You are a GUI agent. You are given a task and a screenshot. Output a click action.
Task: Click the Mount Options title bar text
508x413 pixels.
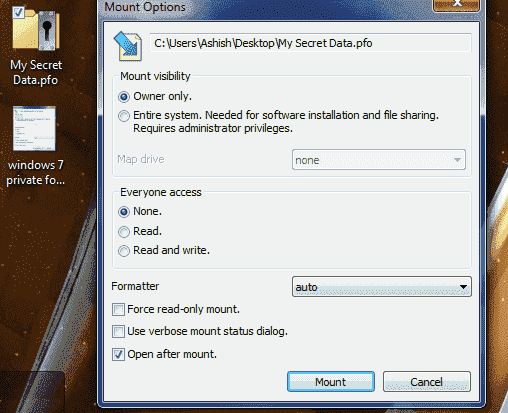[145, 7]
